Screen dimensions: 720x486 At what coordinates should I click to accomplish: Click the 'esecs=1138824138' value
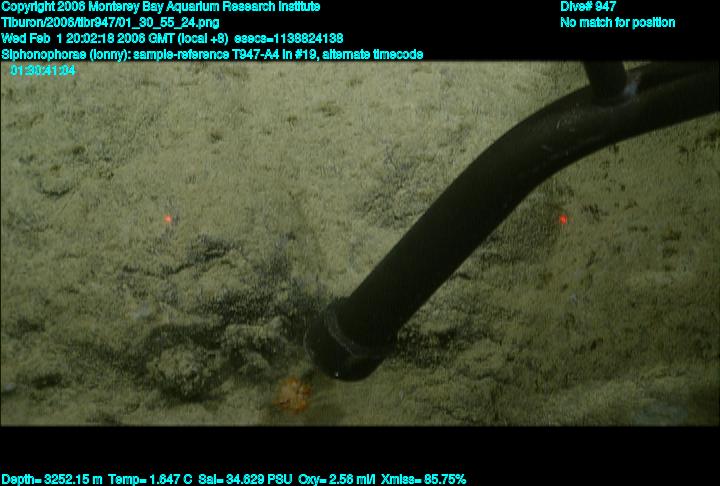click(289, 39)
